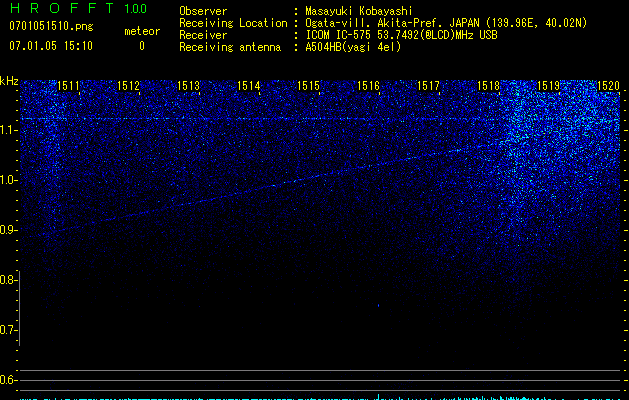Click the 1.1 frequency axis label
This screenshot has height=400, width=629.
pos(8,130)
